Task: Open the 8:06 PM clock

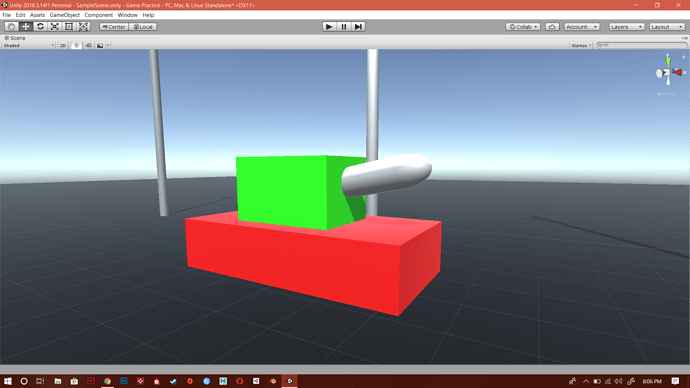Action: [x=652, y=381]
